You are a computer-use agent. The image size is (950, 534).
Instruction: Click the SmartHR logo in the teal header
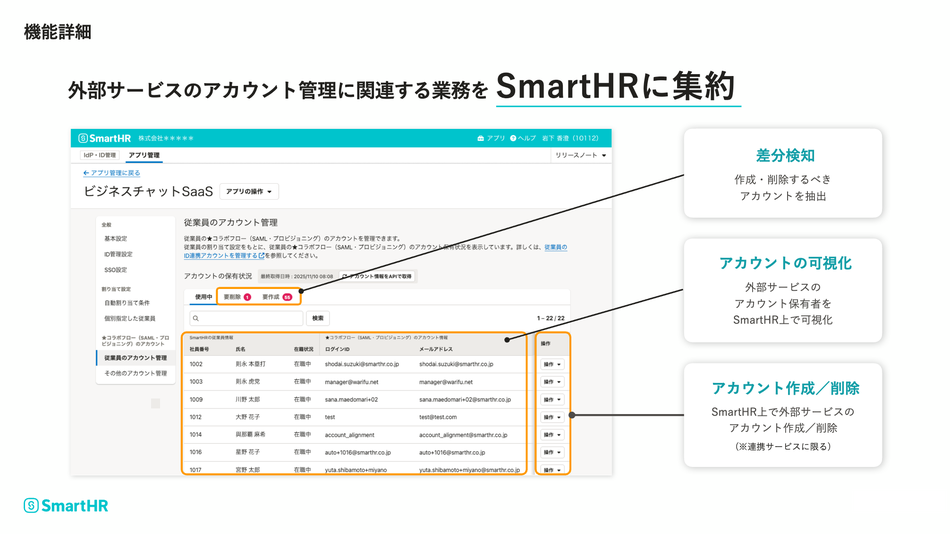click(104, 138)
